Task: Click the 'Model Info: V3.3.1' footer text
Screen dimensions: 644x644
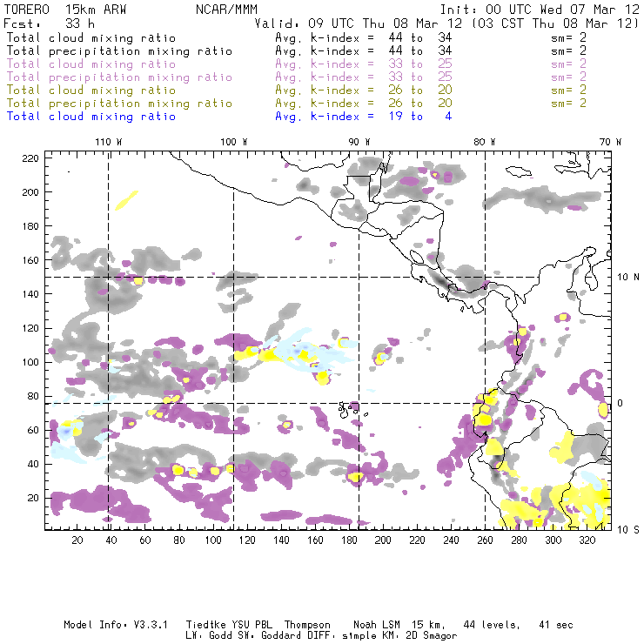Action: 116,625
